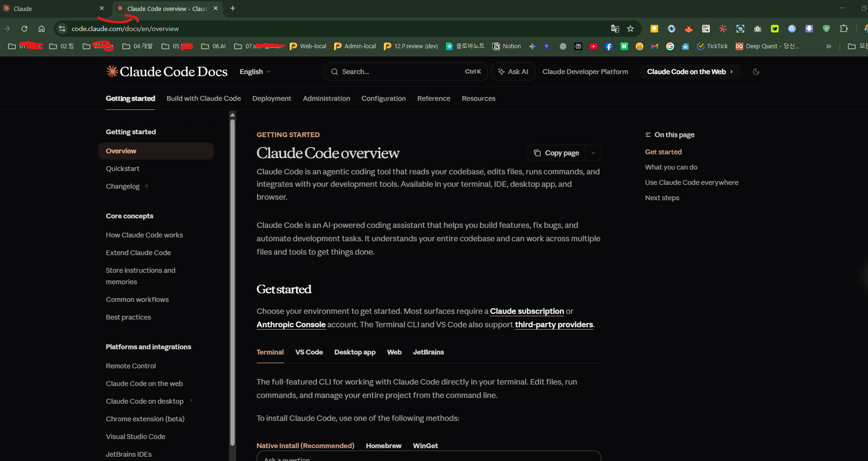868x461 pixels.
Task: Reload the page with the refresh icon
Action: click(24, 29)
